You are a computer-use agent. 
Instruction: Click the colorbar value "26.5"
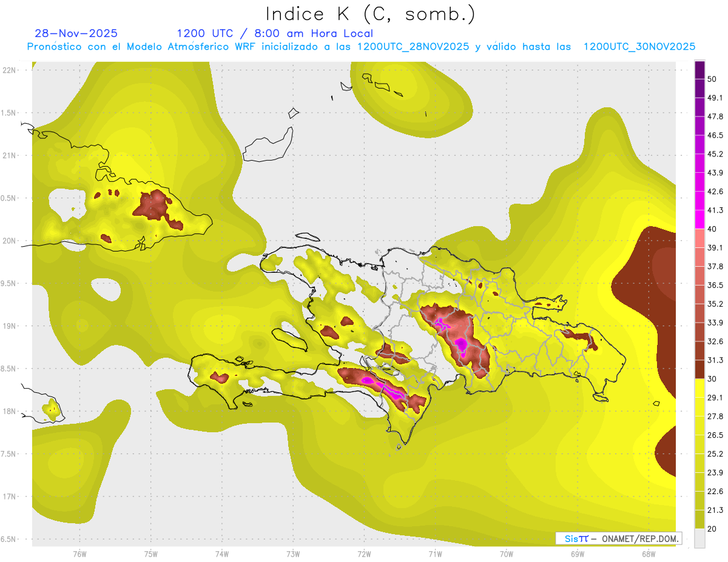pos(715,435)
